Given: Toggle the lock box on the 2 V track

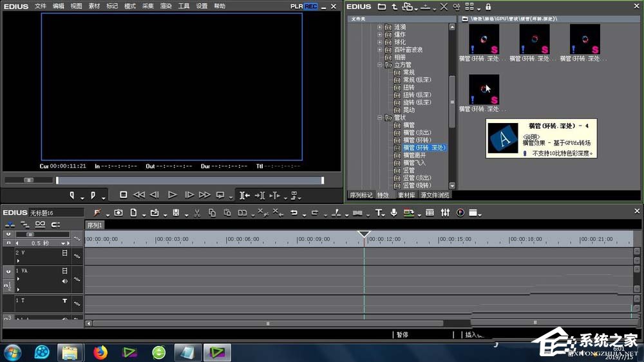Looking at the screenshot, I should pyautogui.click(x=64, y=253).
